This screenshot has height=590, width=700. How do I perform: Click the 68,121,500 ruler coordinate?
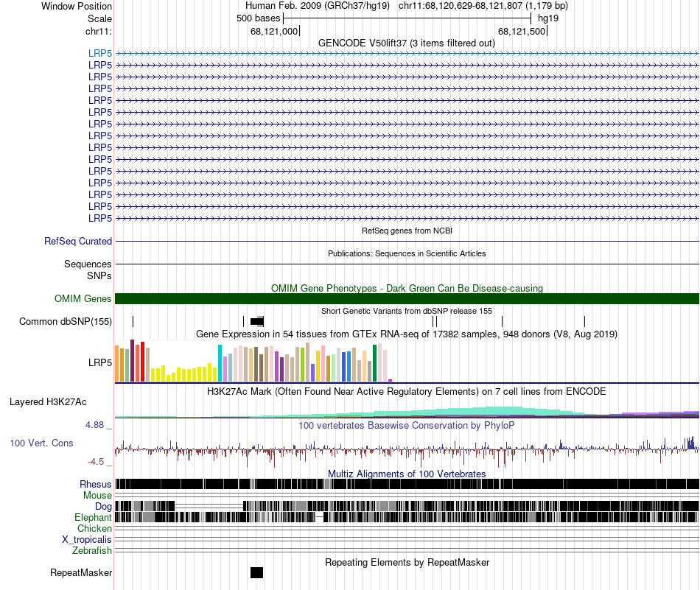point(522,31)
